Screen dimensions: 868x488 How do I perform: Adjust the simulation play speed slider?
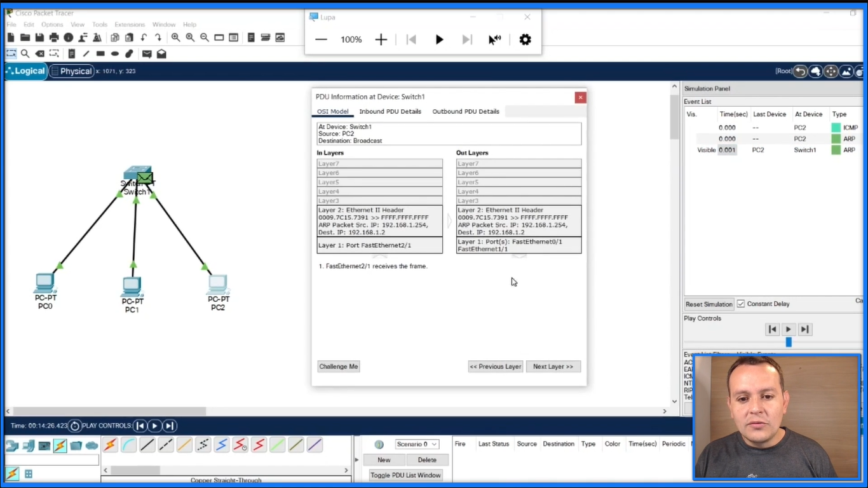pyautogui.click(x=789, y=342)
